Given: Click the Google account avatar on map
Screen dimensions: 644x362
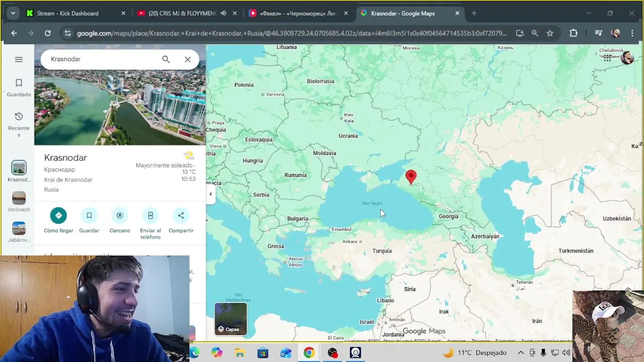Looking at the screenshot, I should tap(627, 57).
